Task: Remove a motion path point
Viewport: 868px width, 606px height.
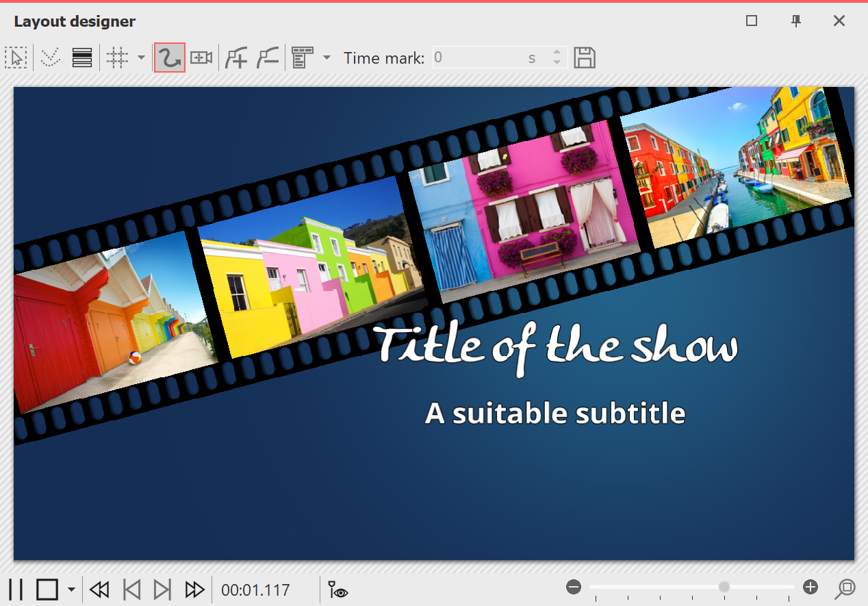Action: click(x=268, y=58)
